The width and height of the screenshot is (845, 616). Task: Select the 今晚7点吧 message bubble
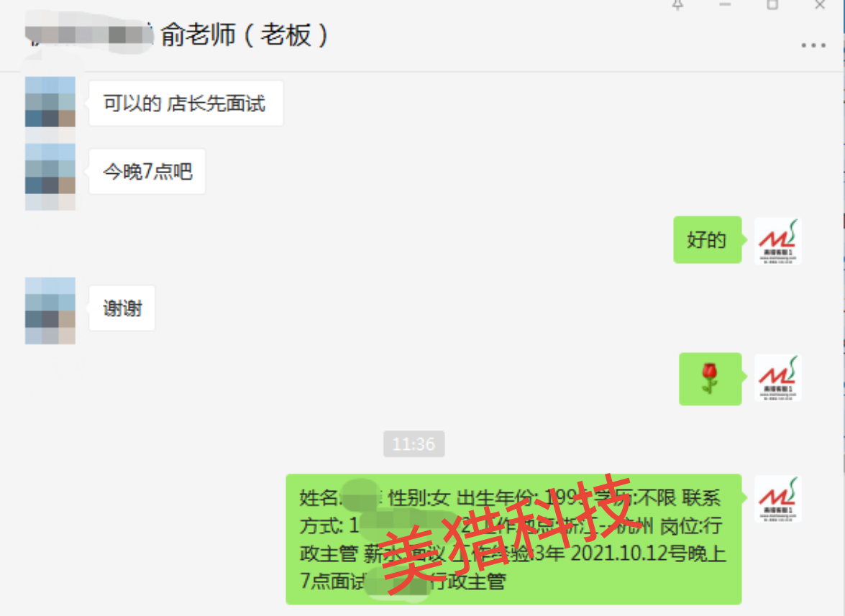tap(147, 171)
